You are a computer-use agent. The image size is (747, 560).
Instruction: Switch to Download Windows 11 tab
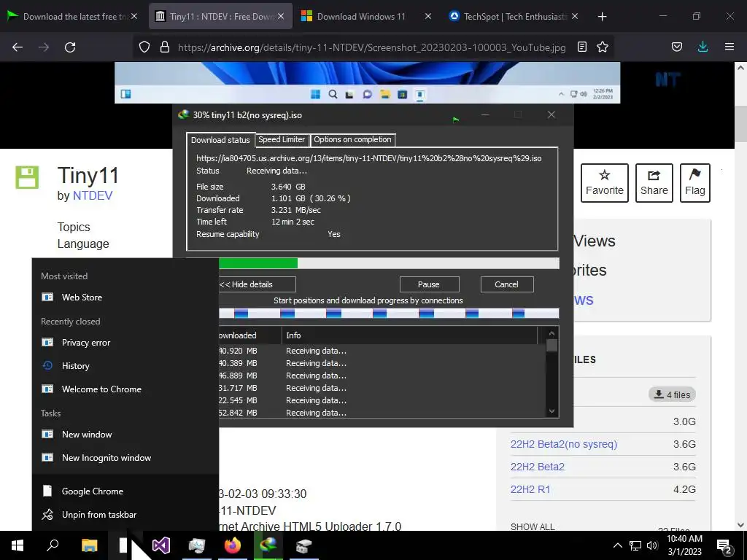click(361, 16)
